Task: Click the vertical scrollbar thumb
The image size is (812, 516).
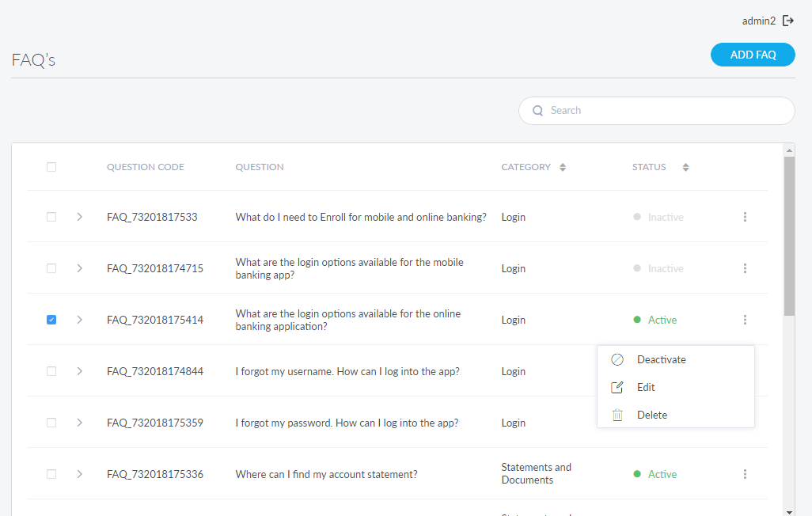Action: coord(789,236)
